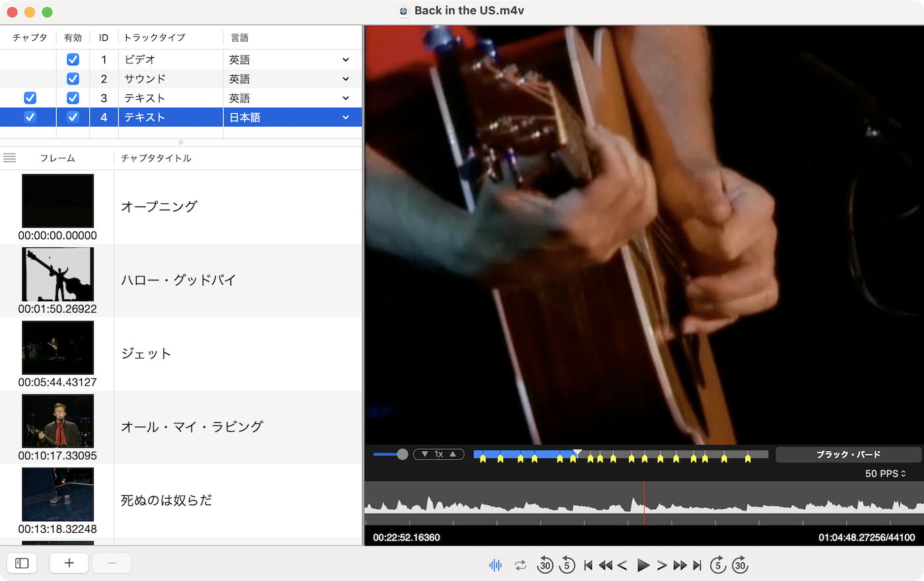Select the オール・マイ・ラビング chapter thumbnail

[x=57, y=421]
